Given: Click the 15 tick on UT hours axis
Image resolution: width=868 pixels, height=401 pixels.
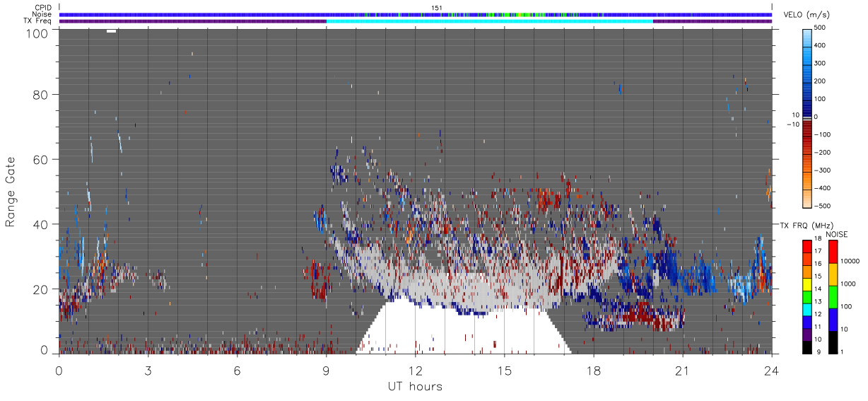Looking at the screenshot, I should pyautogui.click(x=504, y=370).
